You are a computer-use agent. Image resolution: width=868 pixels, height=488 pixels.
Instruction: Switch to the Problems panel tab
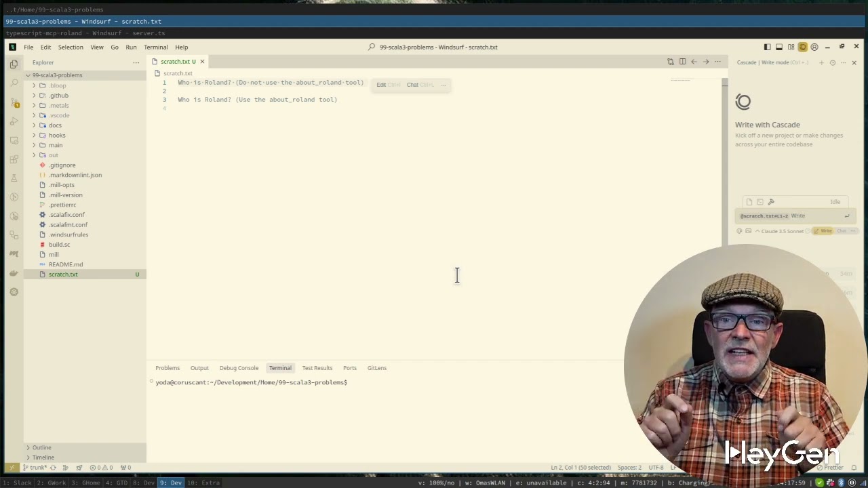(x=167, y=368)
